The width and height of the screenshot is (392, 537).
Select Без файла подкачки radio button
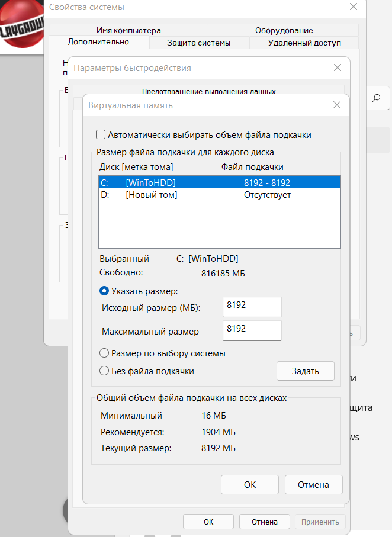104,371
